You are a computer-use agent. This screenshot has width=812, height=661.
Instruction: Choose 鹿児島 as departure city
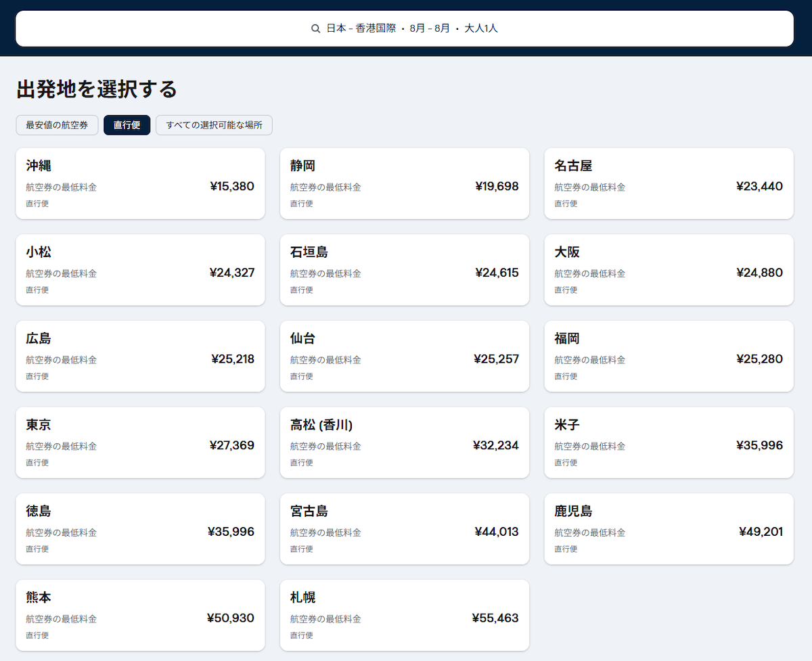point(669,529)
